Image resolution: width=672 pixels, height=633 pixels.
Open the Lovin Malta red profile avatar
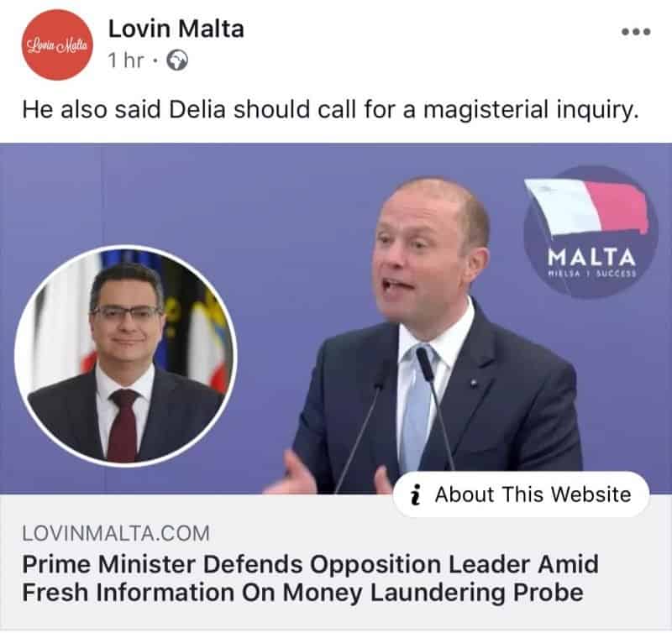click(57, 45)
